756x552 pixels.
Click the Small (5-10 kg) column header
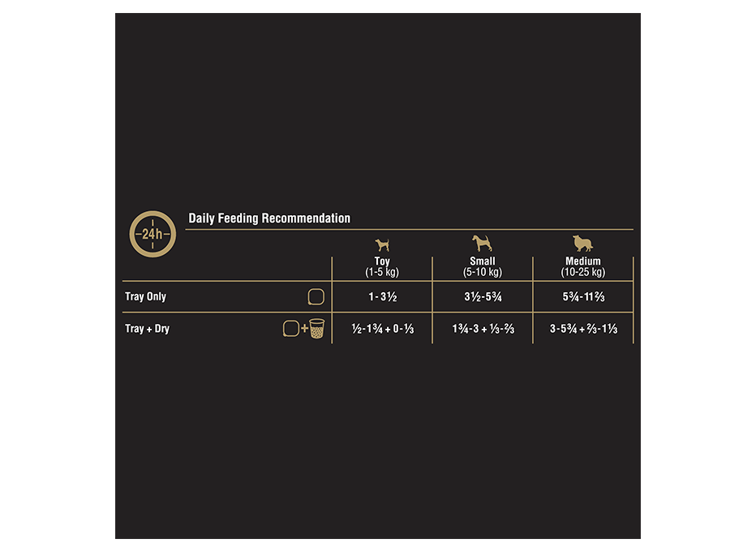(483, 266)
